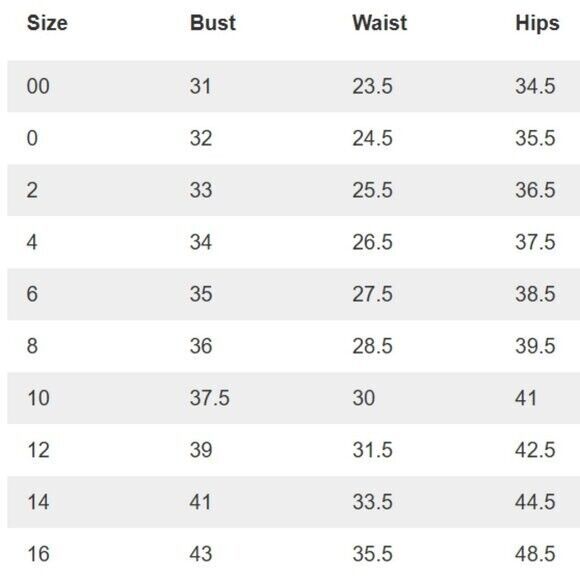Select the size 16 row label
580x580 pixels.
pos(38,554)
